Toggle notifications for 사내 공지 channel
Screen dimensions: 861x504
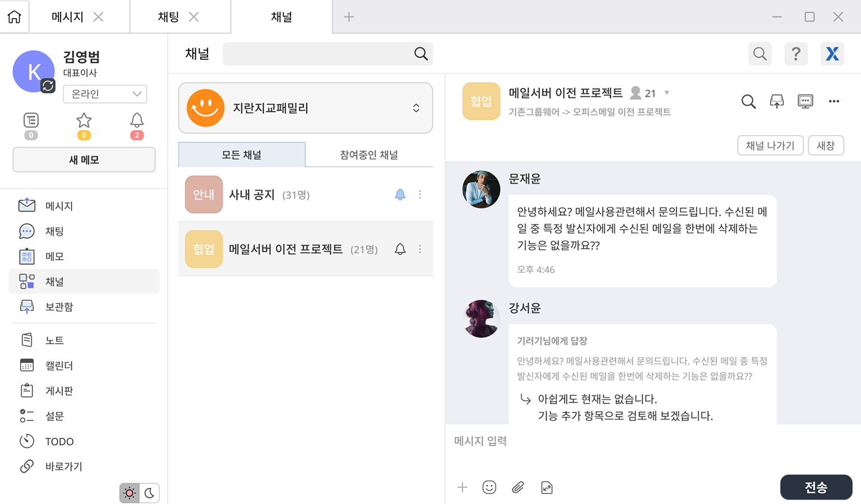pos(400,194)
